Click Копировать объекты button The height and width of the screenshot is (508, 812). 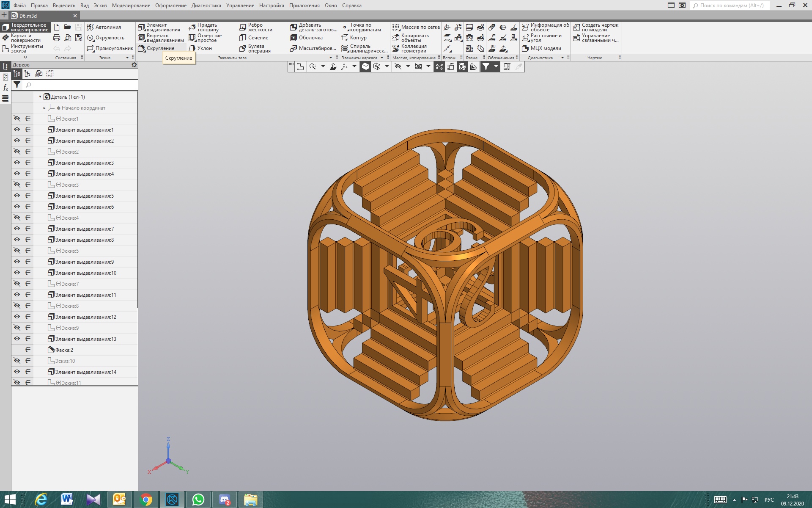[x=410, y=38]
